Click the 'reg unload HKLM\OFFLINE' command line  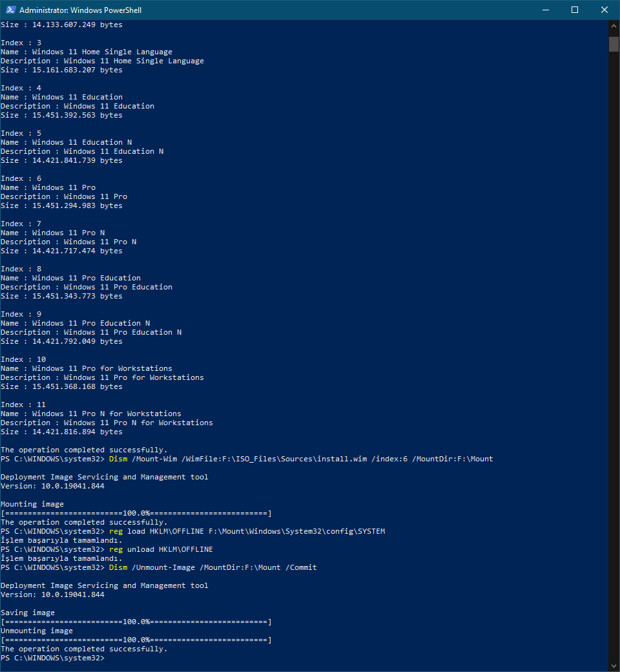pyautogui.click(x=107, y=549)
